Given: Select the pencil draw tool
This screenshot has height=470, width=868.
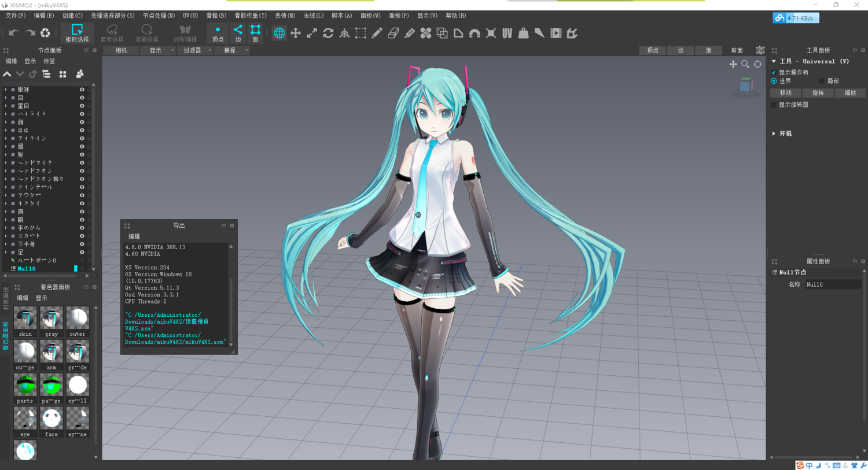Looking at the screenshot, I should (x=377, y=33).
